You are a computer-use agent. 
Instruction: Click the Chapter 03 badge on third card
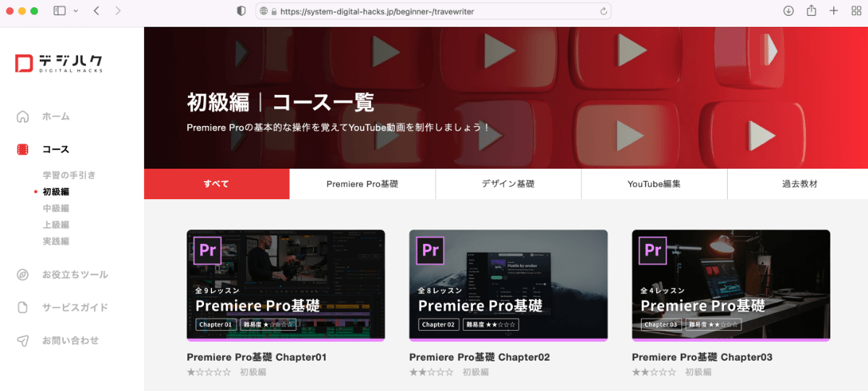[x=661, y=324]
